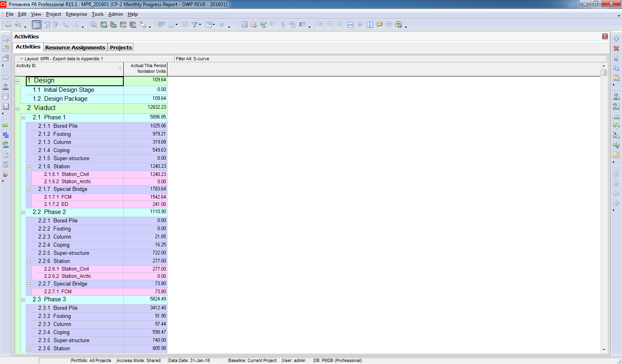Collapse the 1 Design group
622x364 pixels.
pyautogui.click(x=18, y=81)
